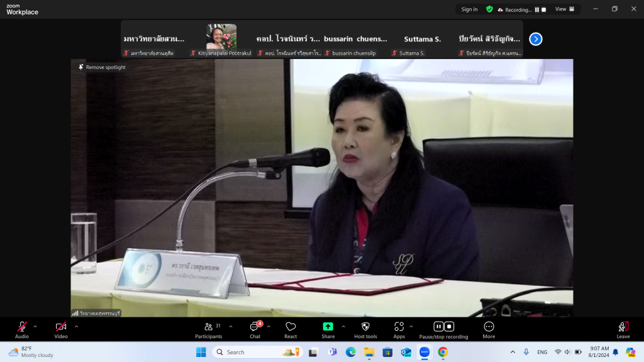Expand the audio options chevron
The image size is (644, 362).
(x=35, y=326)
